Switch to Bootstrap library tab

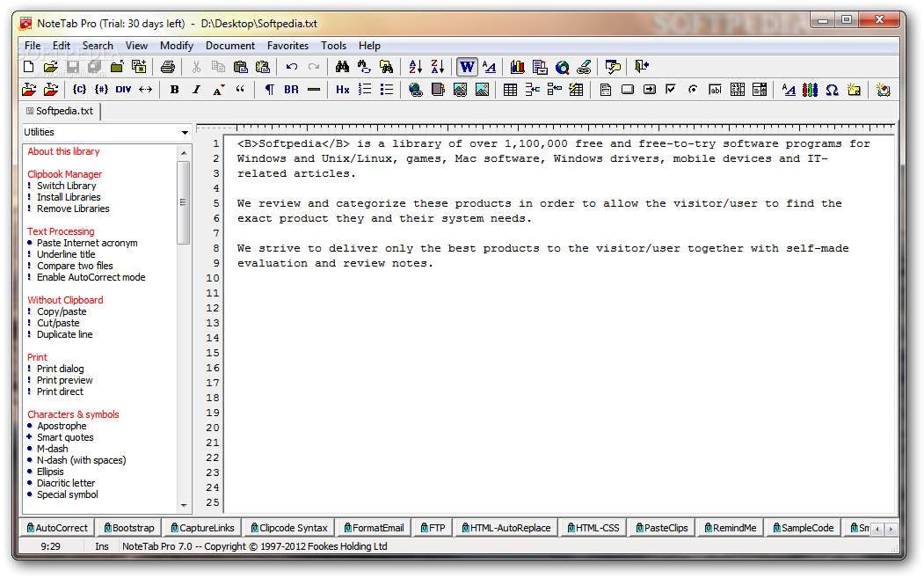[129, 528]
